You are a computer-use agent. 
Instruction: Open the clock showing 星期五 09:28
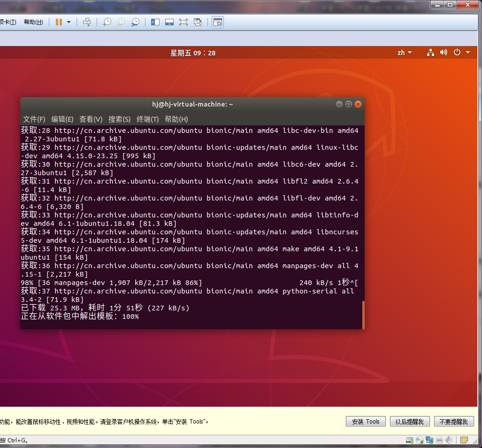[x=193, y=53]
